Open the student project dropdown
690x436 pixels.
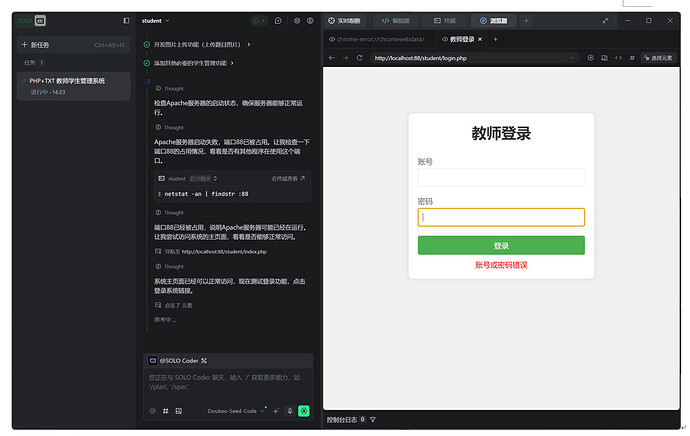(x=155, y=20)
